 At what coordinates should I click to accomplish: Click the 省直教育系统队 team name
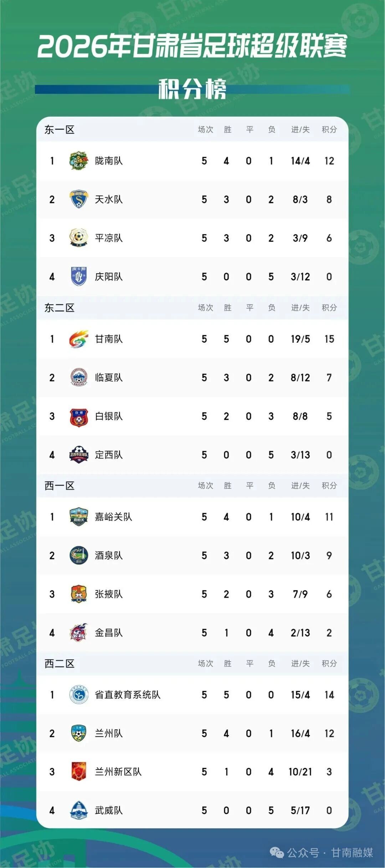click(x=128, y=695)
